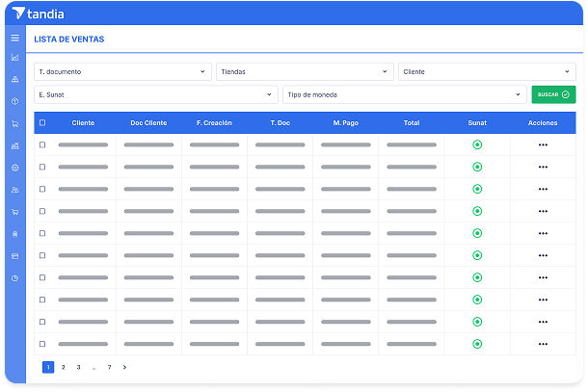This screenshot has height=392, width=588.
Task: Toggle the select-all checkbox in table header
Action: click(41, 123)
